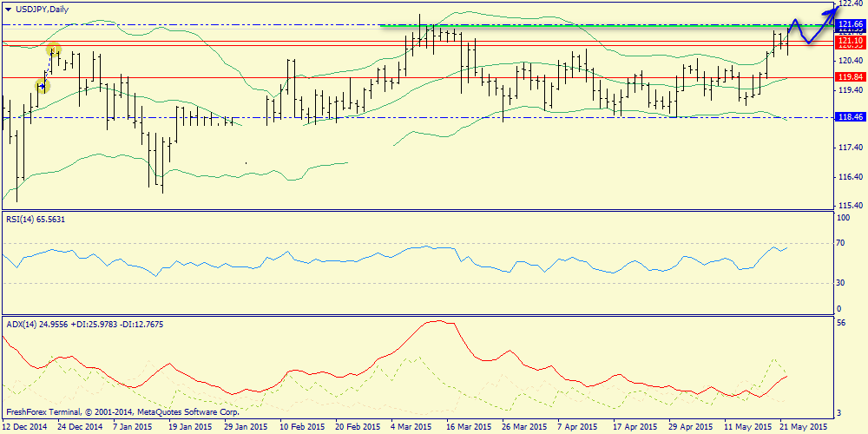
Task: Click the 119.40 price axis value
Action: pos(852,89)
